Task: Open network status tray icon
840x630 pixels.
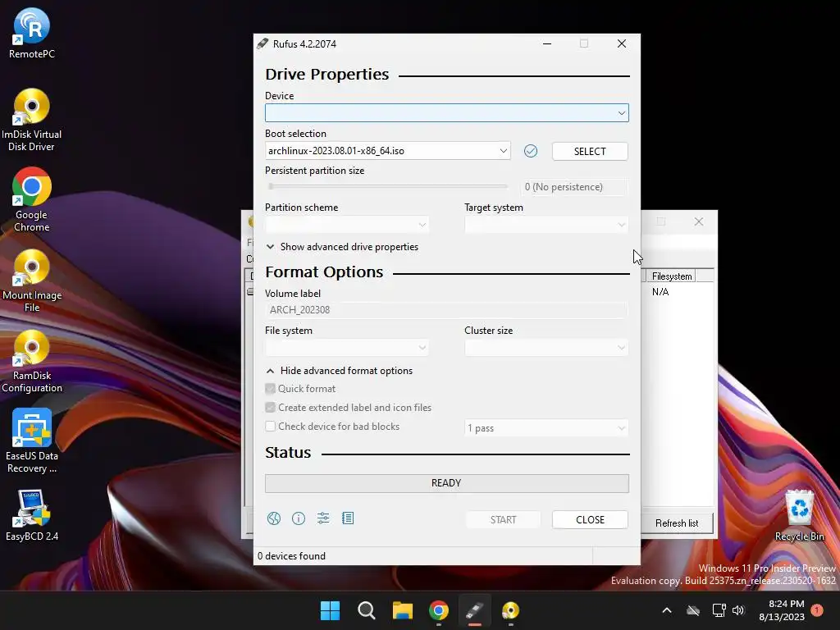Action: (x=719, y=610)
